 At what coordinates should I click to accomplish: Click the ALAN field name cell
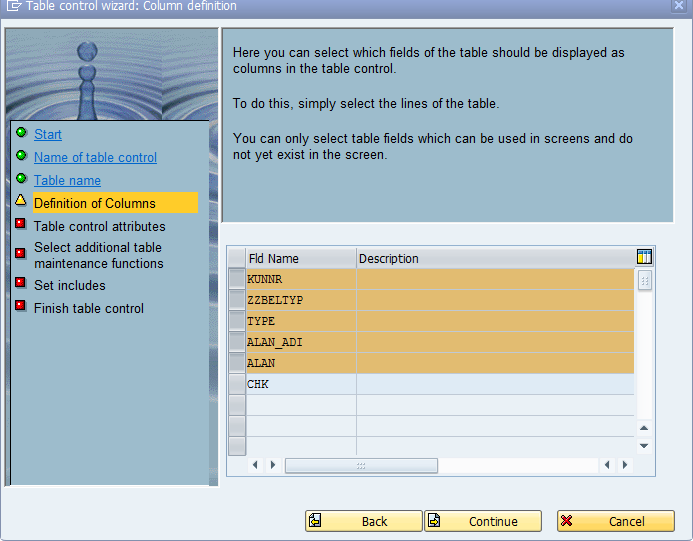301,363
